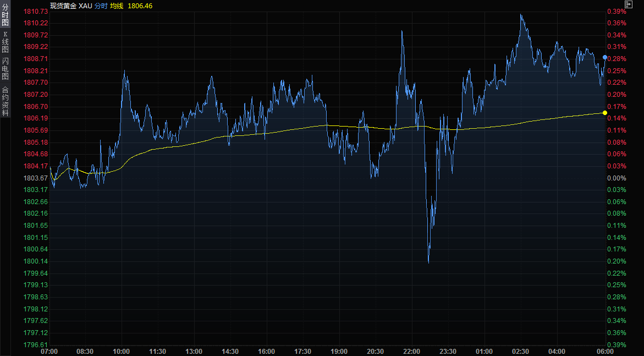This screenshot has width=644, height=356.
Task: Select the 闪电图 sidebar tab
Action: pos(5,69)
